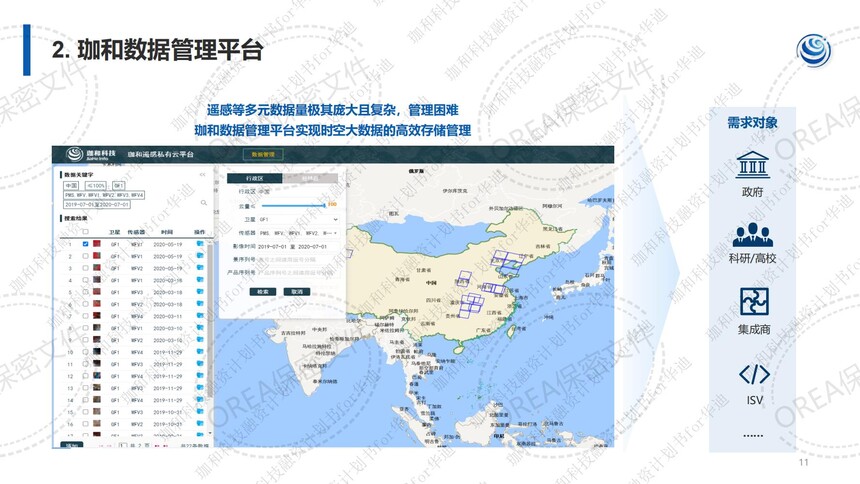Toggle the select-all checkbox in results header

tap(85, 232)
